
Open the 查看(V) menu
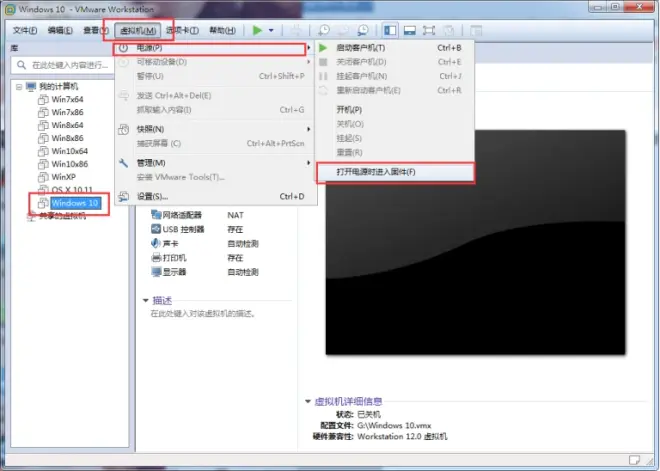click(x=96, y=30)
